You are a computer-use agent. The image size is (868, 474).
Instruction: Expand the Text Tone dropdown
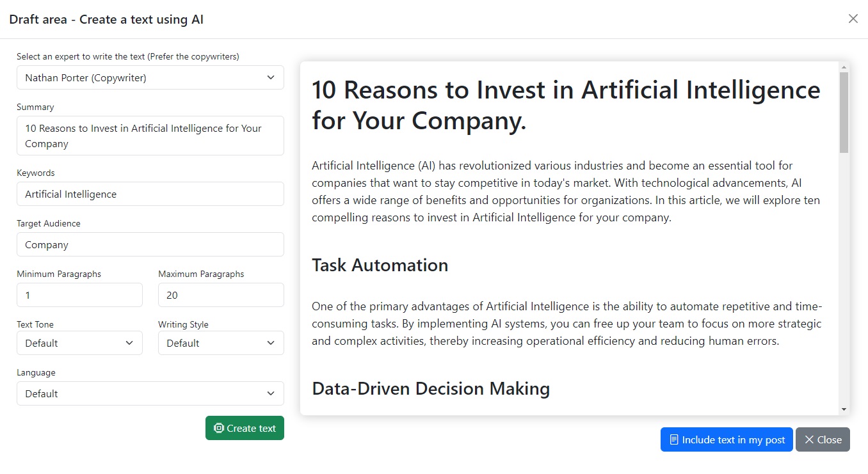click(x=79, y=344)
